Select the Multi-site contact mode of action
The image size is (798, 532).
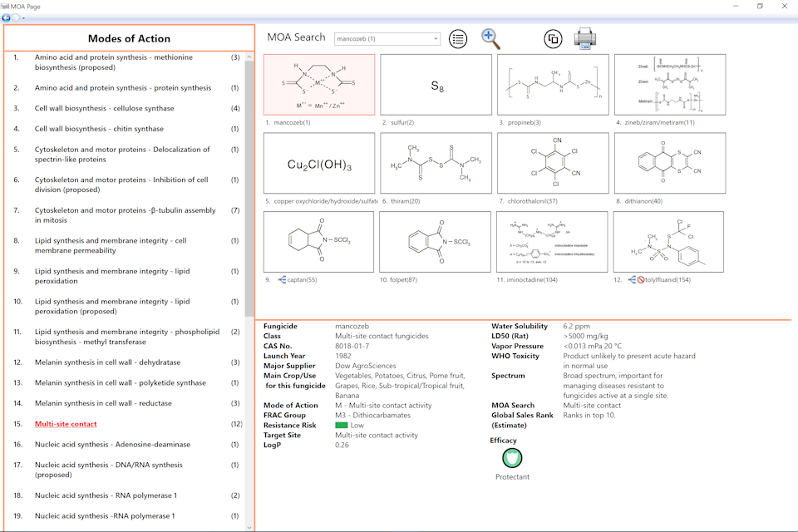coord(66,424)
